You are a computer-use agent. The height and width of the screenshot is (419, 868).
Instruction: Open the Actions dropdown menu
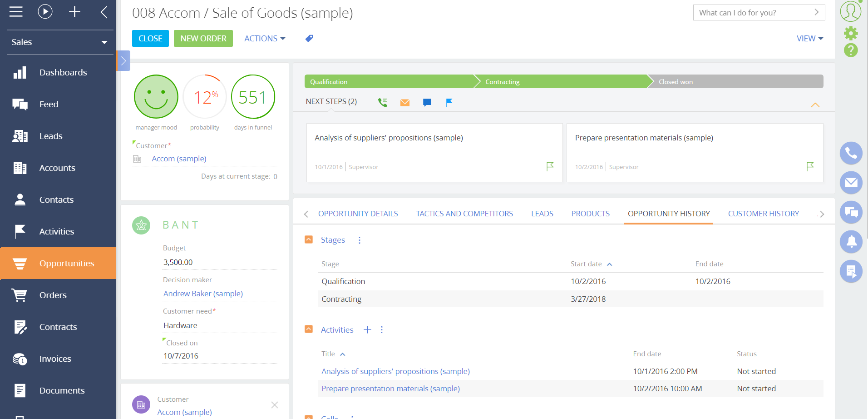[265, 39]
